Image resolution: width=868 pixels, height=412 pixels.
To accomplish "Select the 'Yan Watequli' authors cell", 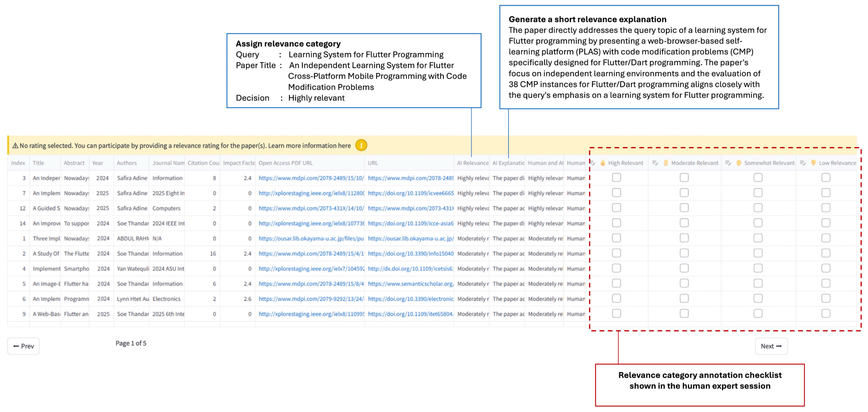I will [131, 269].
